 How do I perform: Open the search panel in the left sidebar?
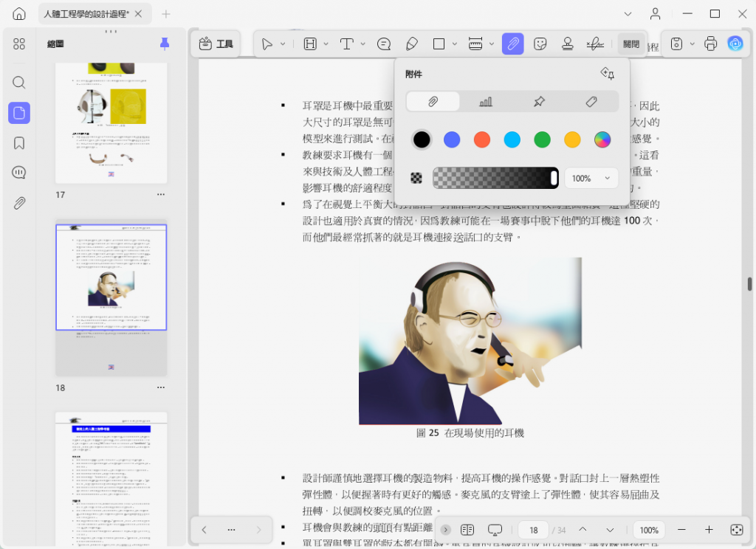coord(18,83)
